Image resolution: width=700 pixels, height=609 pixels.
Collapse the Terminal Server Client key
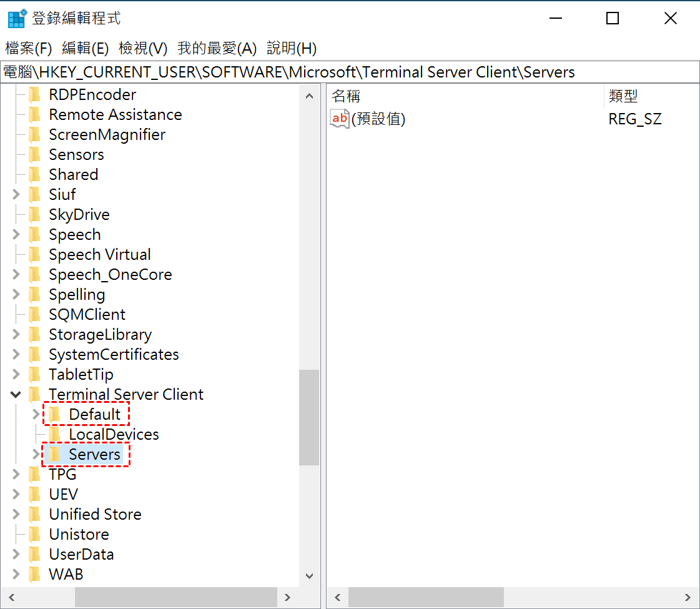click(x=16, y=395)
